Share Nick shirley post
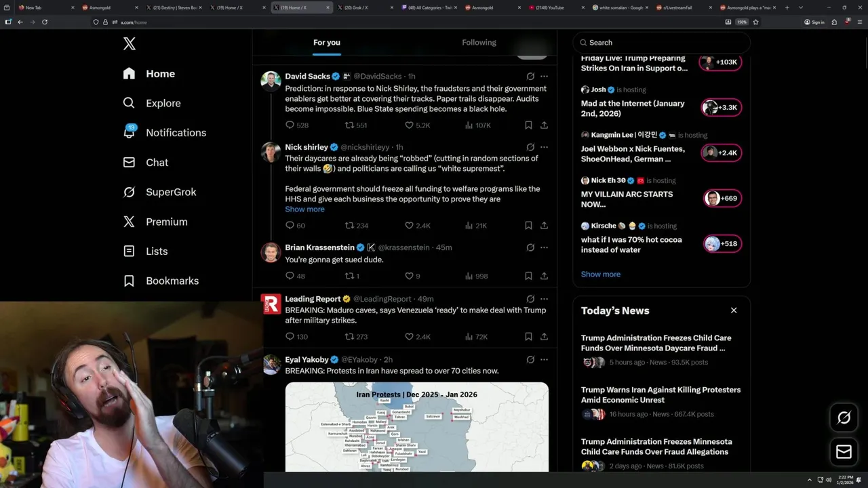Viewport: 868px width, 488px height. [544, 226]
